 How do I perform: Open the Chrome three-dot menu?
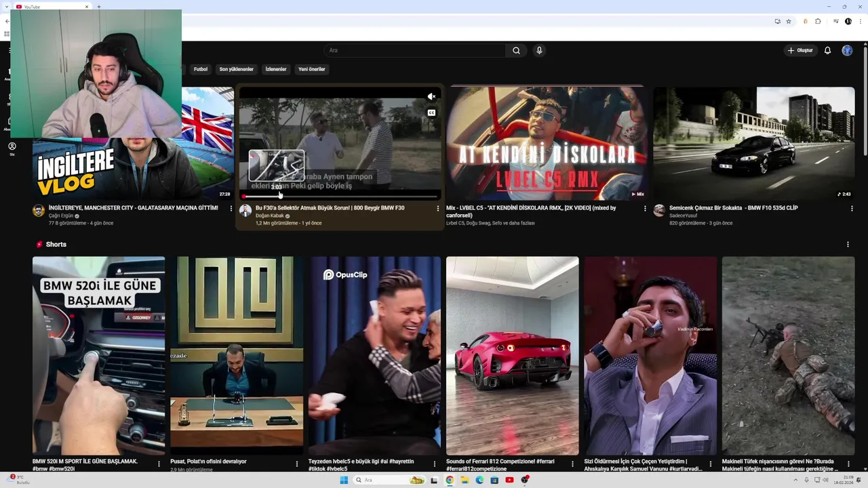pyautogui.click(x=859, y=21)
